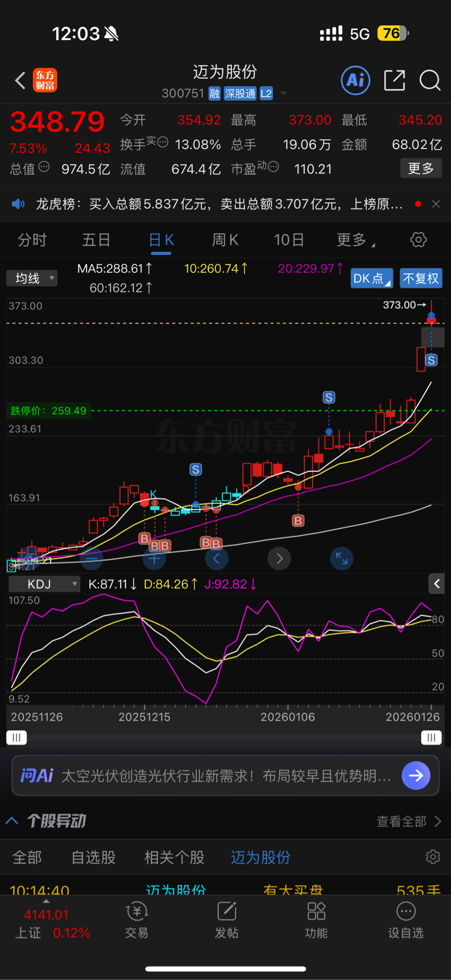Select the 日K chart tab
The height and width of the screenshot is (980, 451).
161,240
